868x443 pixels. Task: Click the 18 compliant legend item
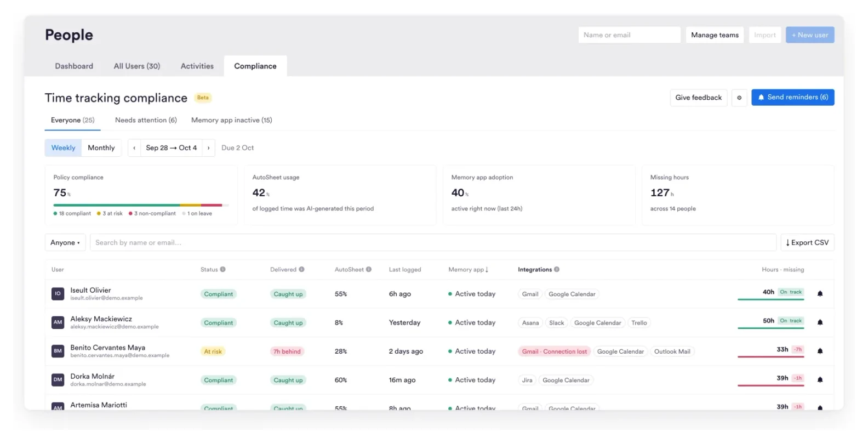click(x=72, y=214)
